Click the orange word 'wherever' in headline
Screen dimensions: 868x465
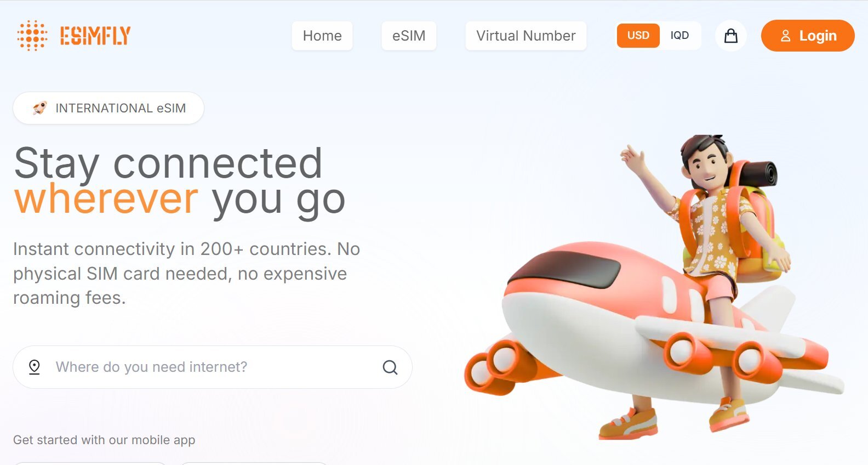coord(106,199)
